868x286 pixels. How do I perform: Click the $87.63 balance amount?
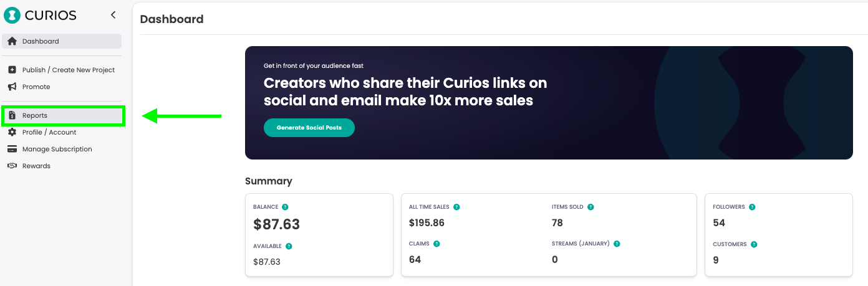[x=276, y=224]
